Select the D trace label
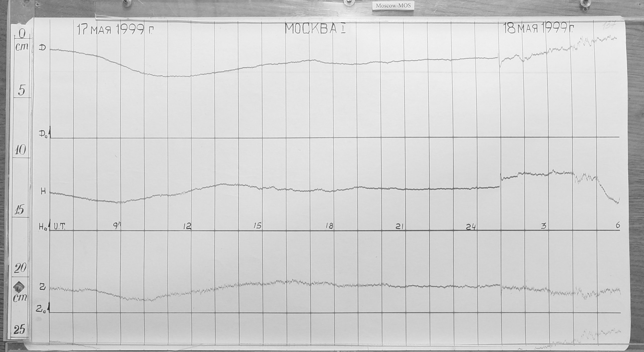The height and width of the screenshot is (352, 644). [x=42, y=47]
